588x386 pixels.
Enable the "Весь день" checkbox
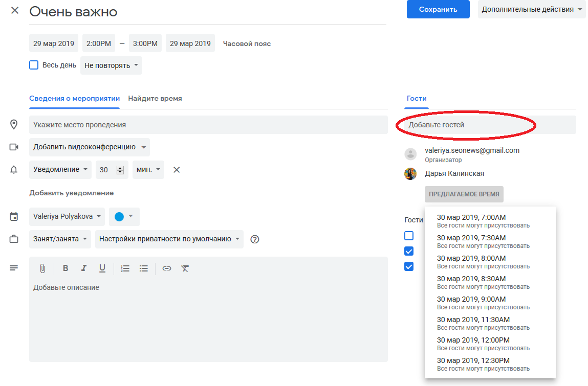pyautogui.click(x=34, y=65)
